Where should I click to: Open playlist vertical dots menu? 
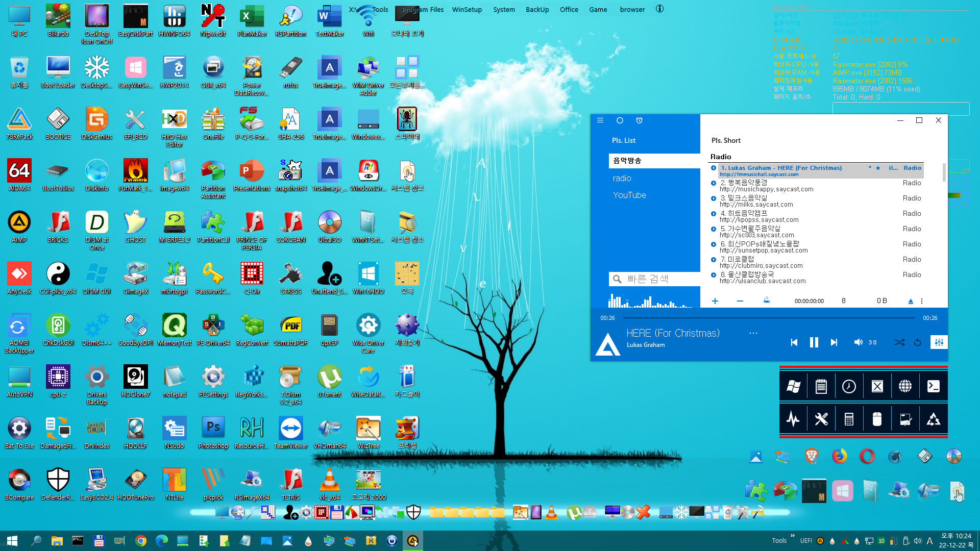tap(922, 301)
